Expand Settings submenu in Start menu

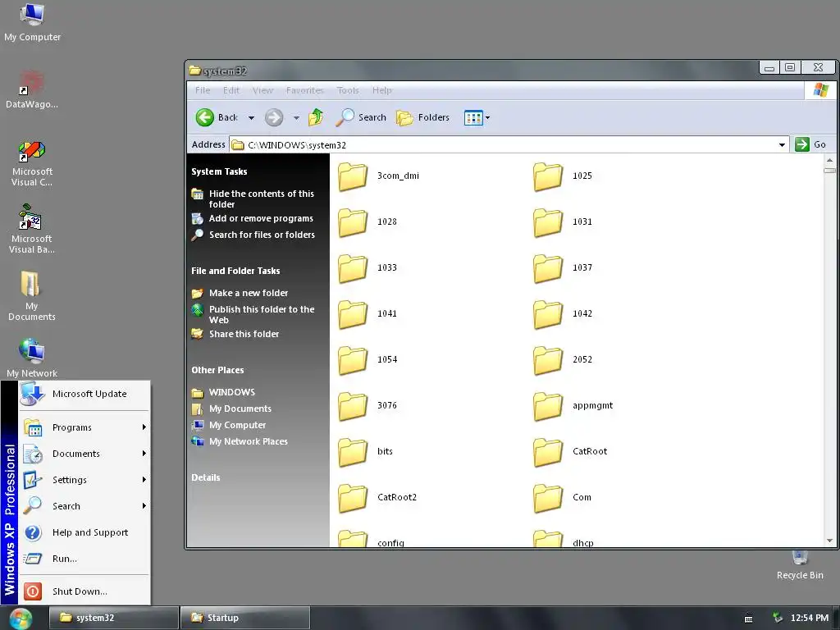point(84,480)
